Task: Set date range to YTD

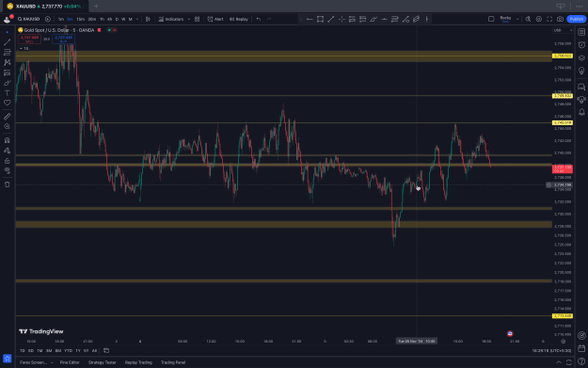Action: [x=68, y=351]
